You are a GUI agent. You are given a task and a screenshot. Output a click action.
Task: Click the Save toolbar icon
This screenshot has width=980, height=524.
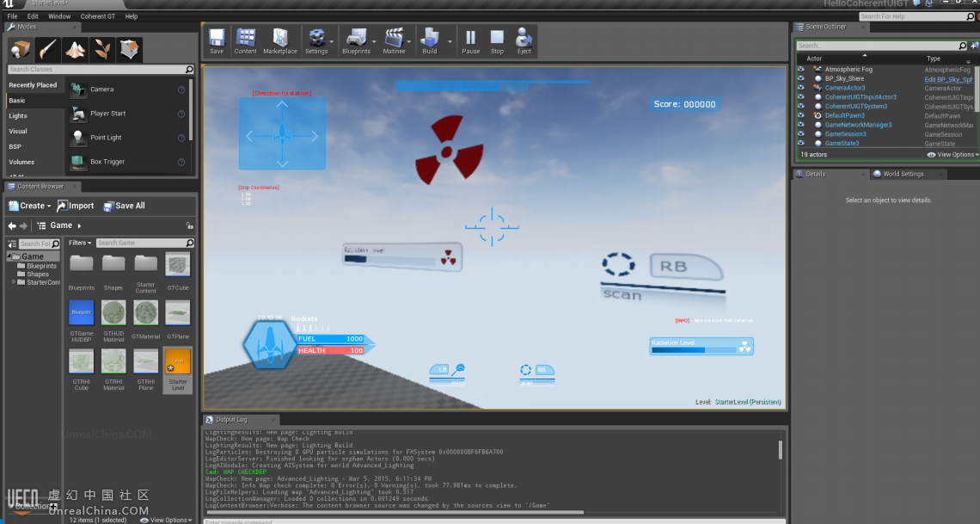[x=217, y=41]
